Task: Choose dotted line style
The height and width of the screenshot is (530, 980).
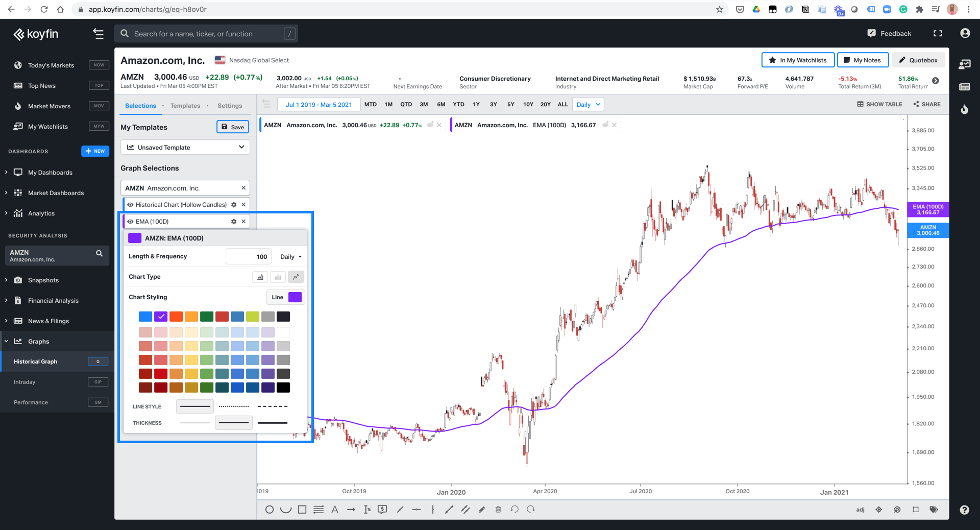Action: (234, 406)
